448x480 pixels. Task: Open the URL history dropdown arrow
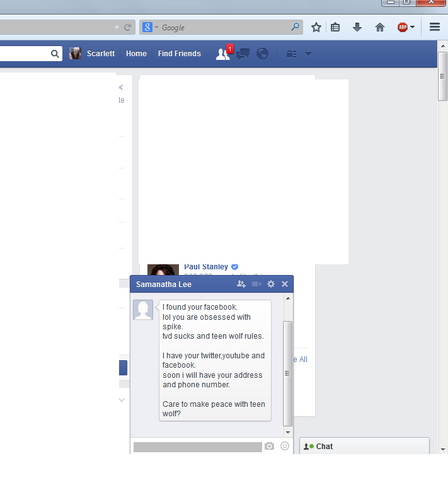point(117,27)
